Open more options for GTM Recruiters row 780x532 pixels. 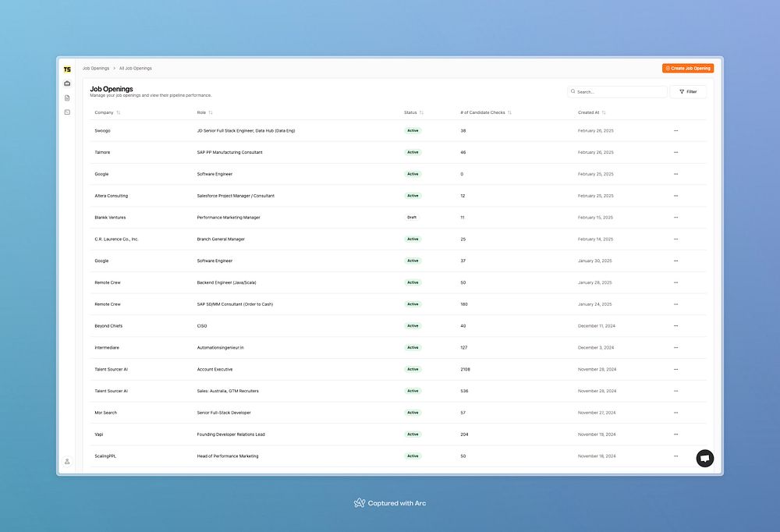tap(675, 391)
